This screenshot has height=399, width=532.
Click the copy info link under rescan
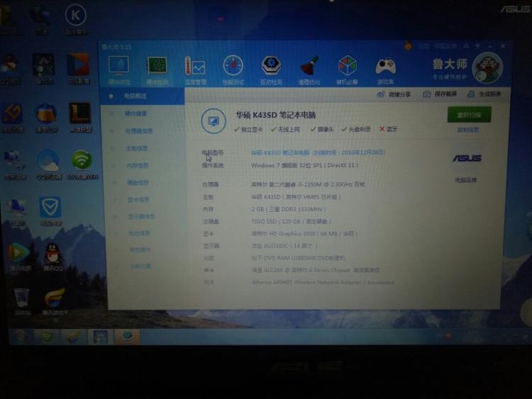click(x=468, y=130)
